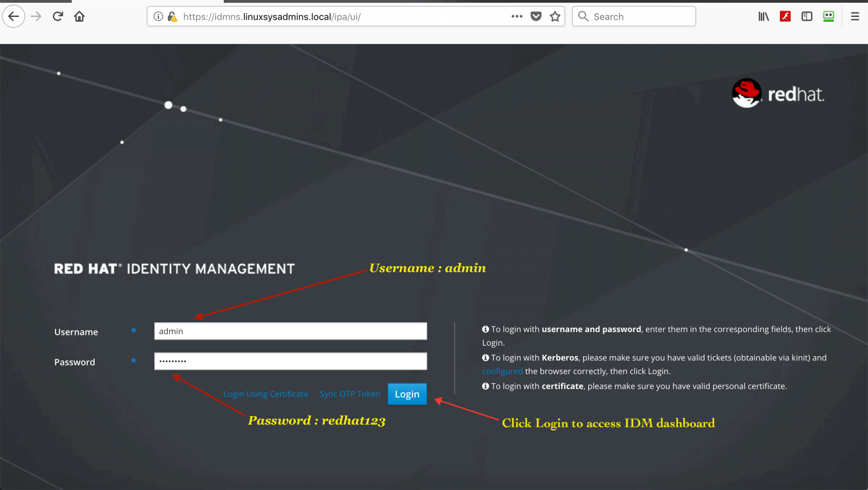Click the Password field label
868x490 pixels.
click(x=75, y=362)
